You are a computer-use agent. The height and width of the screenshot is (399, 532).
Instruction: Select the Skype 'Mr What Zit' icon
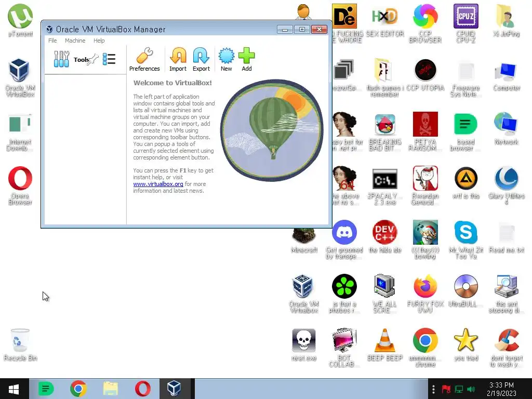pyautogui.click(x=466, y=239)
